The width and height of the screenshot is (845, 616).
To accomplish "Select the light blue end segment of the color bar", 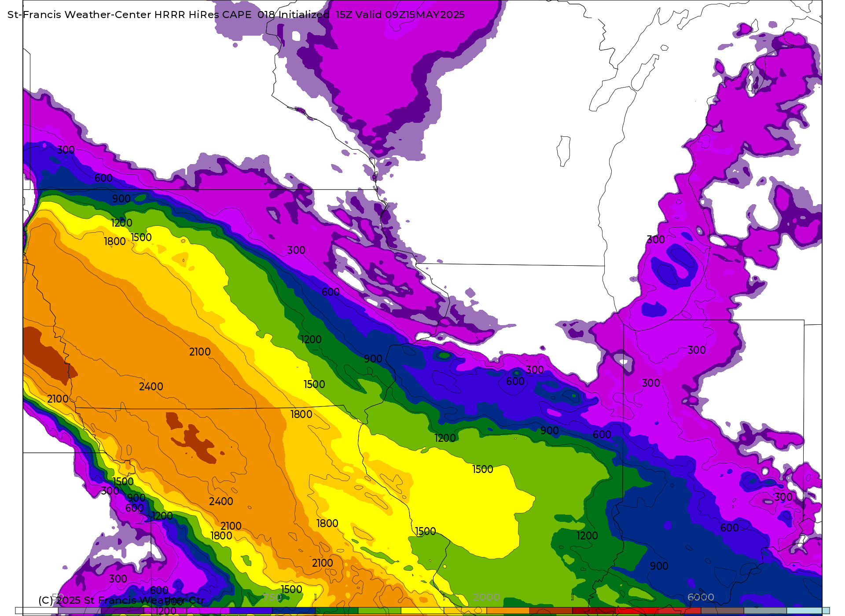I will click(x=808, y=611).
